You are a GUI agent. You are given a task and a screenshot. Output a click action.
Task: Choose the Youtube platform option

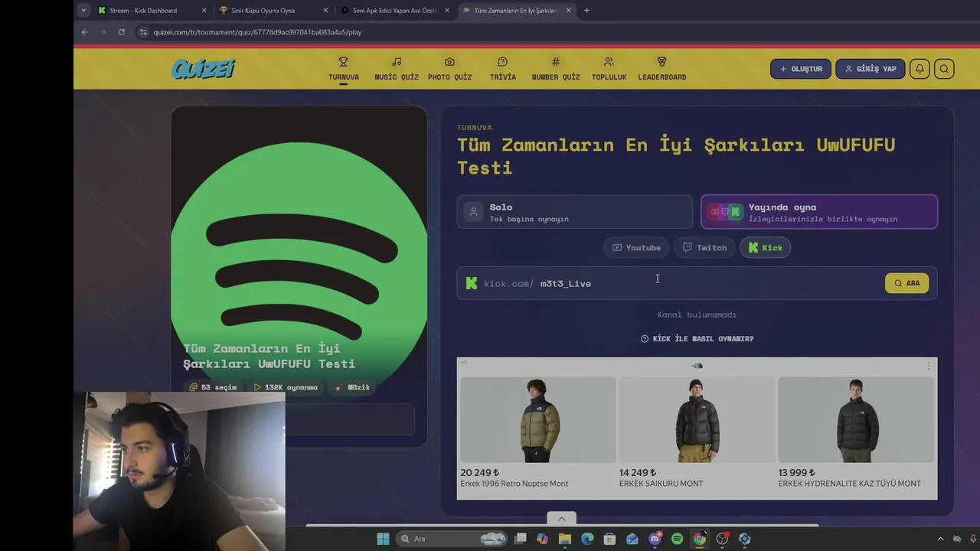coord(636,247)
